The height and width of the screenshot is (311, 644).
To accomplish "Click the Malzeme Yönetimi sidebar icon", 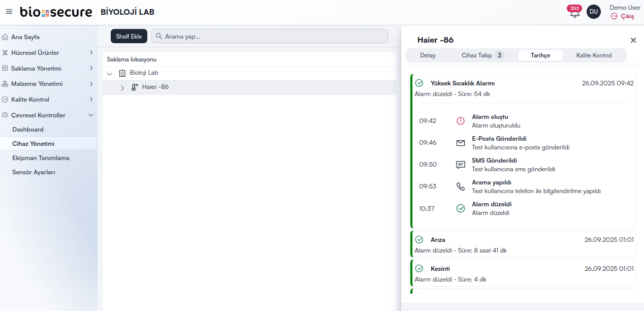I will (x=5, y=84).
